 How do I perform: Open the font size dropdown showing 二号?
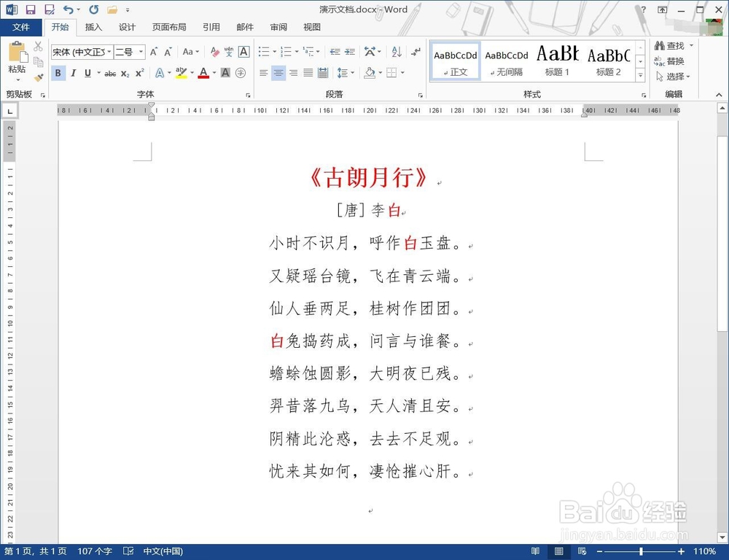pyautogui.click(x=140, y=52)
